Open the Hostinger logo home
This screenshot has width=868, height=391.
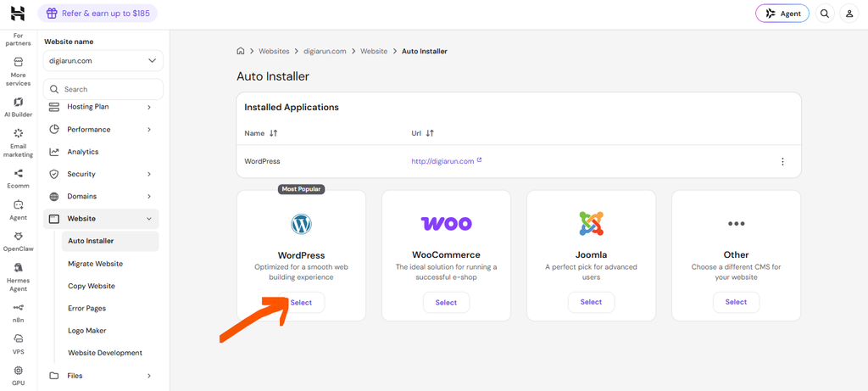18,14
